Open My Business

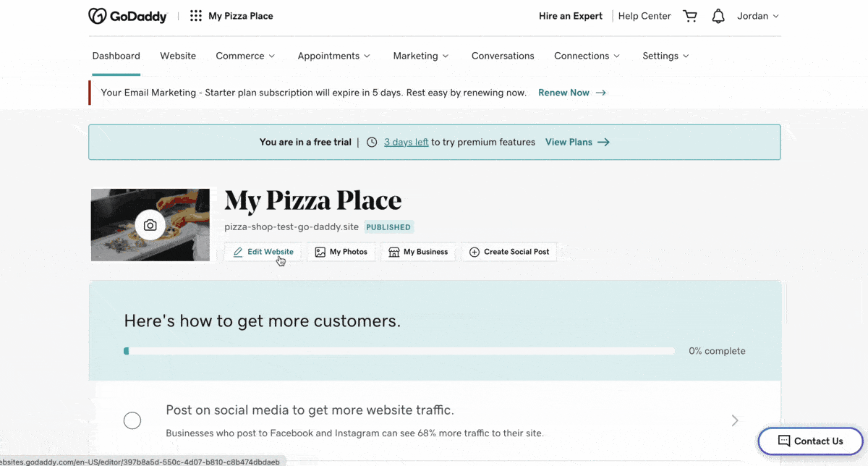[x=419, y=252]
